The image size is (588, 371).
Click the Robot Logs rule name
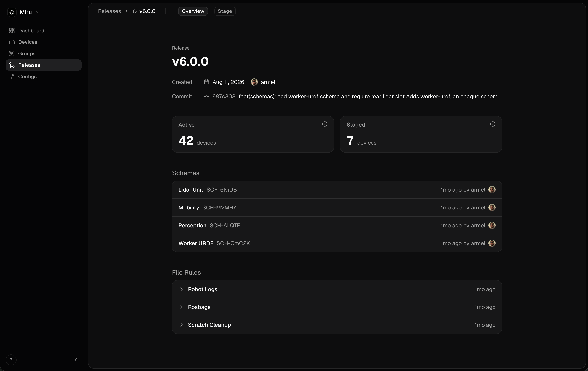point(202,289)
